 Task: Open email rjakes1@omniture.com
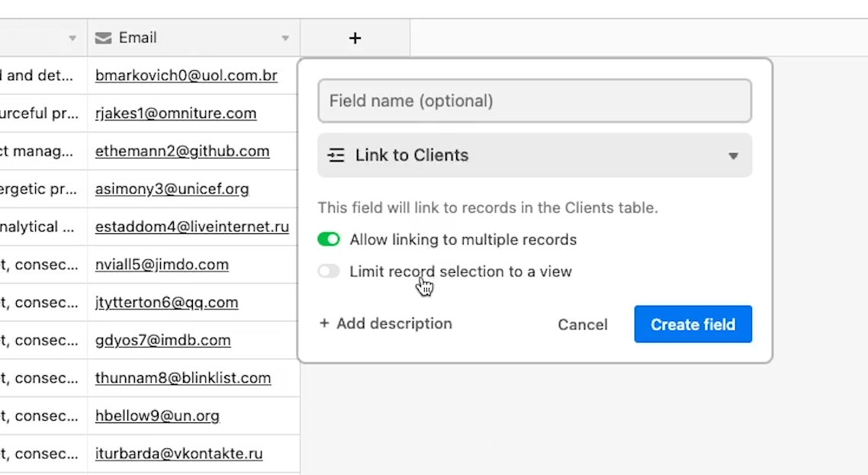[x=175, y=113]
